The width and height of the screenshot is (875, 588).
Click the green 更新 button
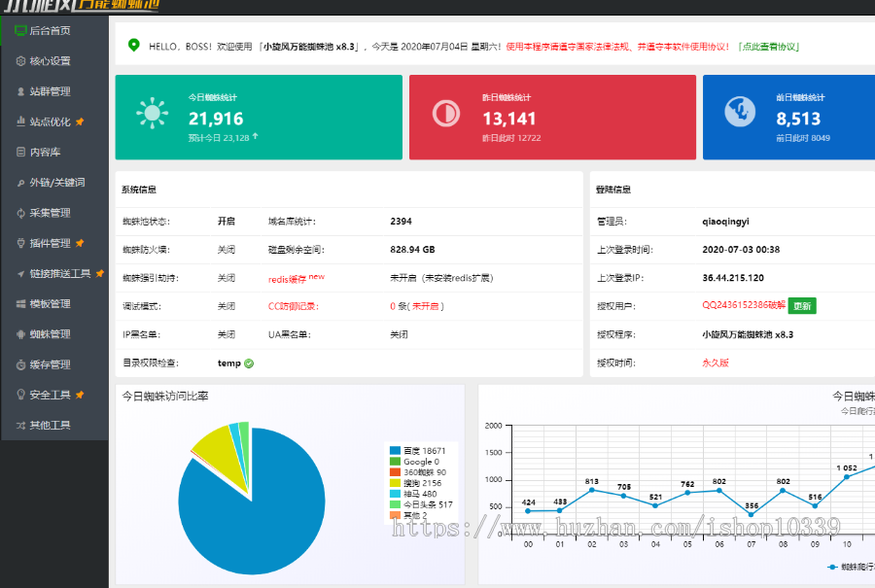801,305
